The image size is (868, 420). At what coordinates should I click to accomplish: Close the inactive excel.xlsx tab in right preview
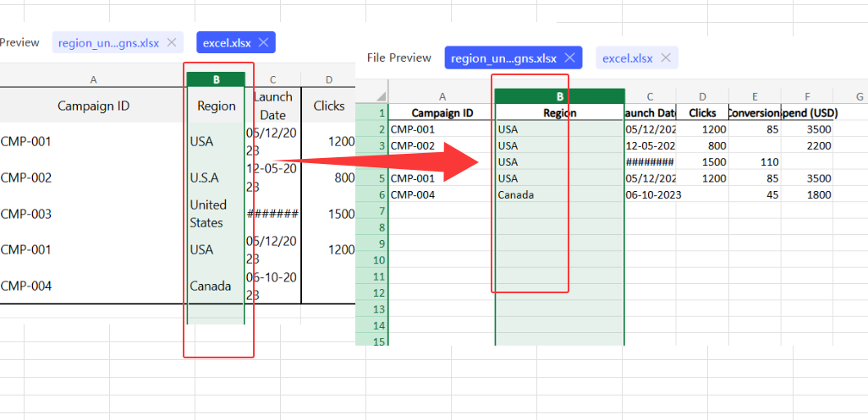(666, 57)
